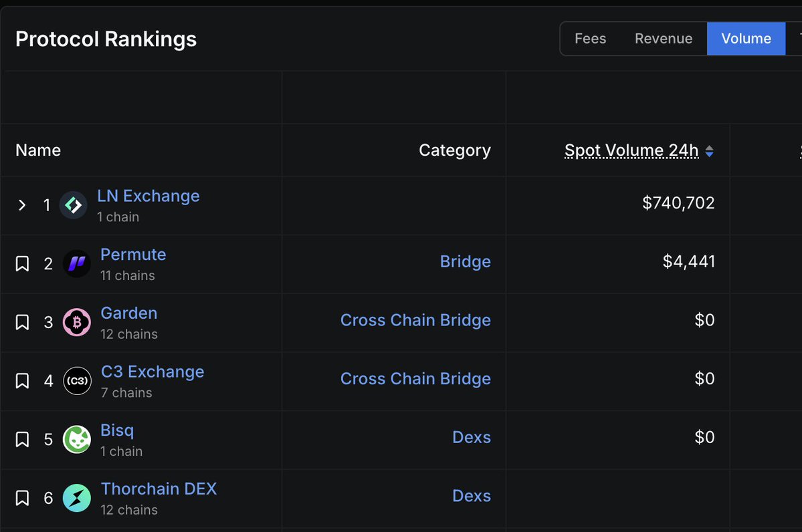The height and width of the screenshot is (532, 802).
Task: Click the Protocol Rankings heading
Action: pos(106,39)
